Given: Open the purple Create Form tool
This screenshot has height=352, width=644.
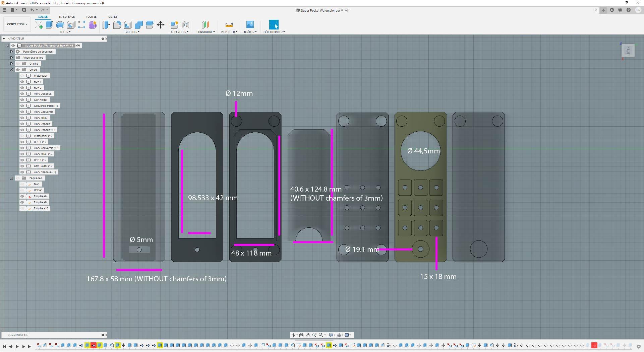Looking at the screenshot, I should pyautogui.click(x=93, y=24).
